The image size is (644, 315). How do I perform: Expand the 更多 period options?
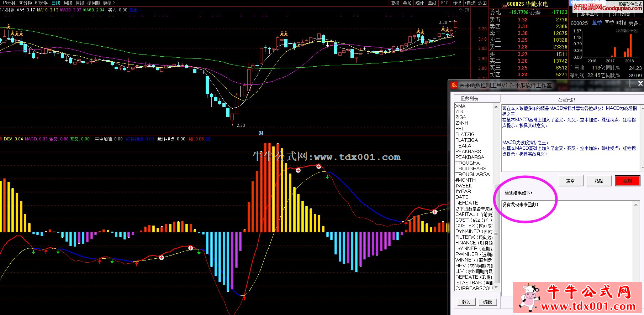[x=109, y=3]
